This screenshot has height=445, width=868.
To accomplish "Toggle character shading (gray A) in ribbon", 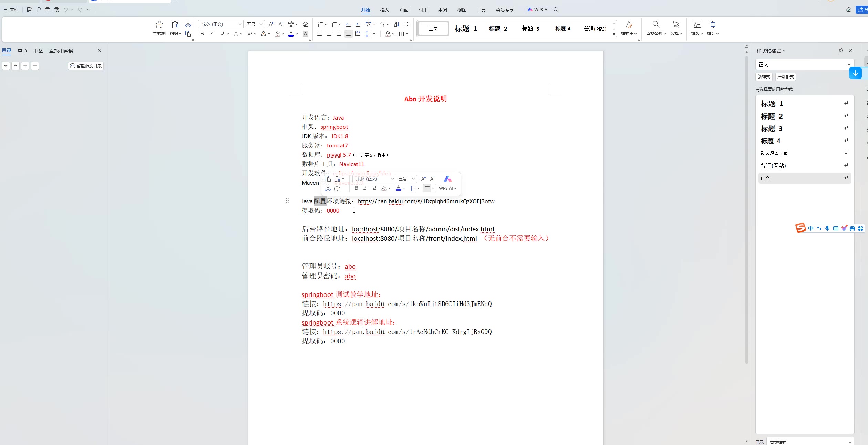I will click(306, 34).
